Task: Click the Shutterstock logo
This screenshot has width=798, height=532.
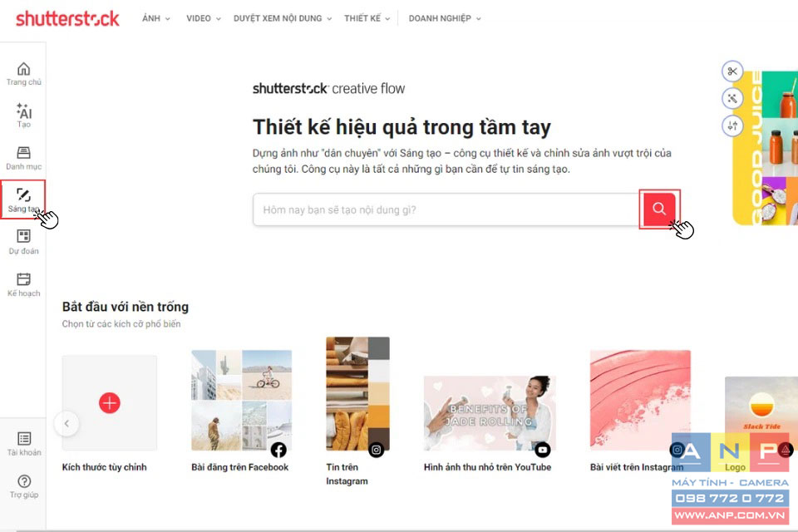Action: [x=67, y=19]
